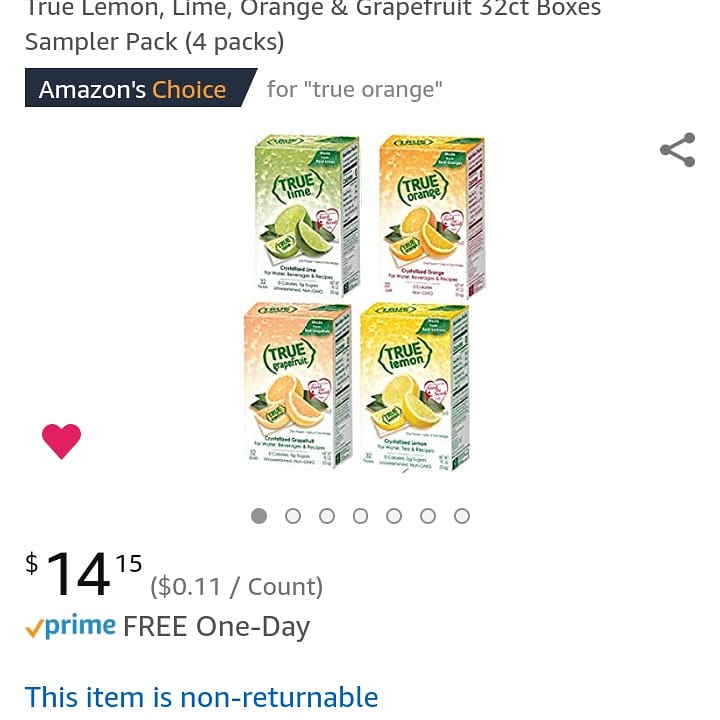Open the "This item is non-returnable" link
Viewport: 720px width, 720px height.
[x=202, y=697]
